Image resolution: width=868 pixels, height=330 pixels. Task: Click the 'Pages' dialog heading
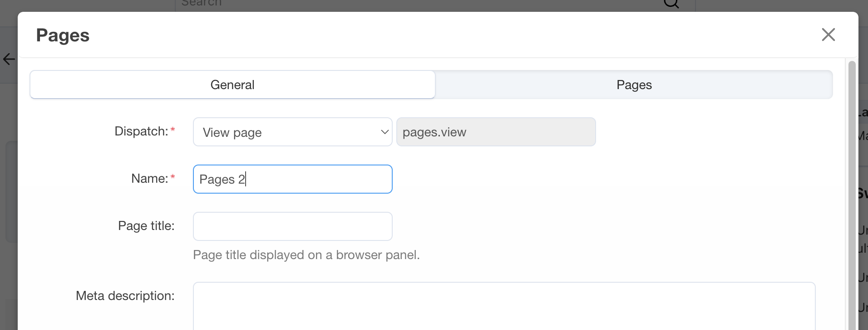tap(63, 35)
